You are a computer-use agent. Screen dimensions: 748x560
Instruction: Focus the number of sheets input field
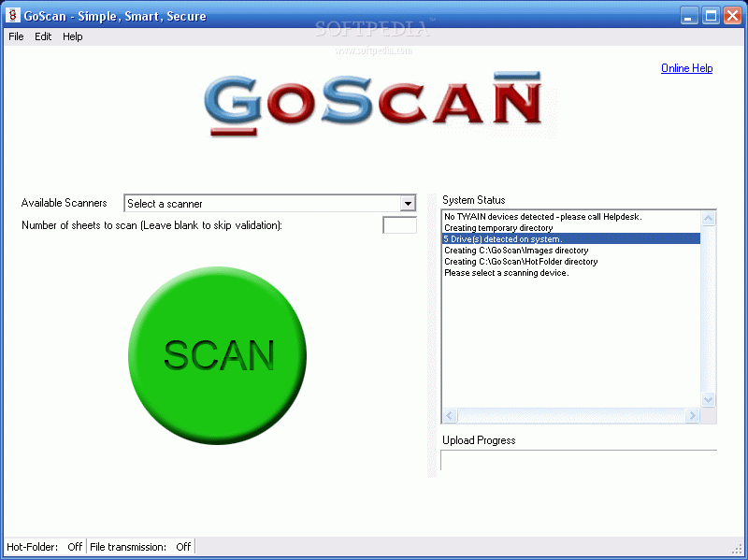pos(399,225)
